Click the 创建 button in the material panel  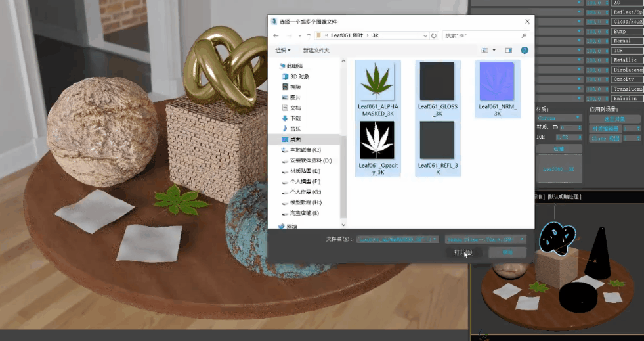[x=559, y=148]
